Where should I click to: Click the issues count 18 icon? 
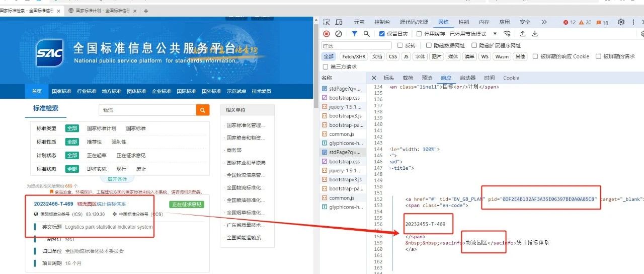(602, 22)
